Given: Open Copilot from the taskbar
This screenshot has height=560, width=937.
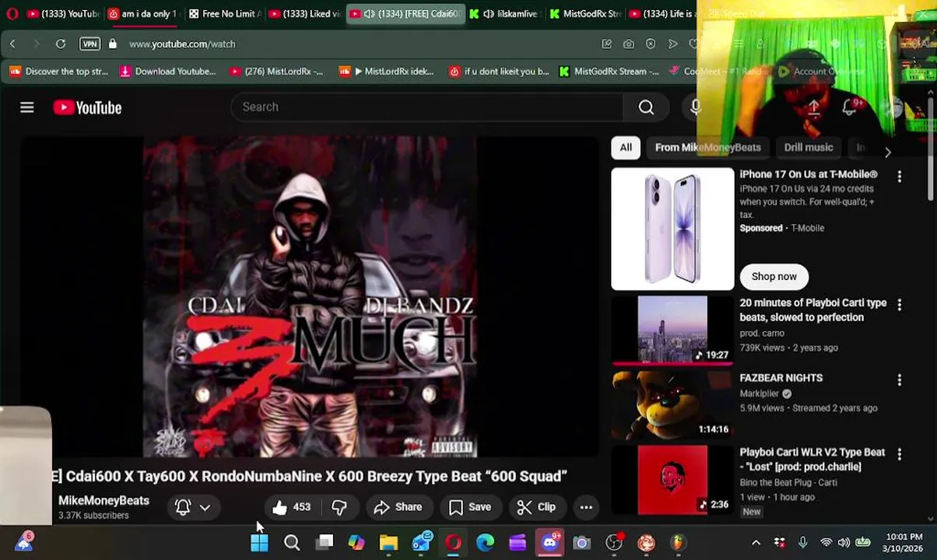Looking at the screenshot, I should 356,543.
